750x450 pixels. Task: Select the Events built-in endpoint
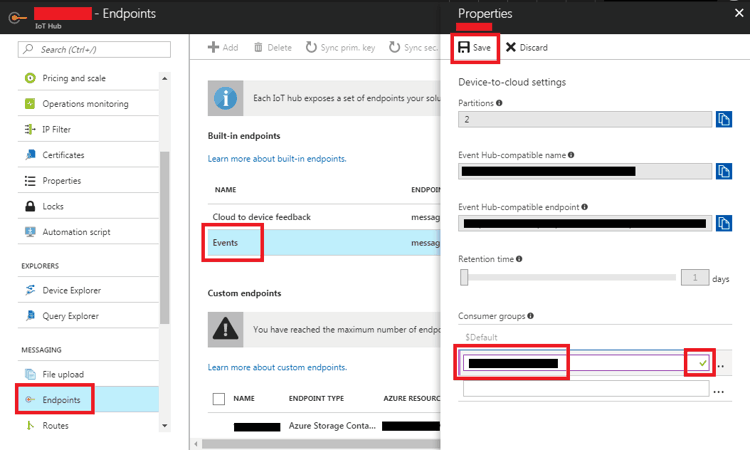225,242
